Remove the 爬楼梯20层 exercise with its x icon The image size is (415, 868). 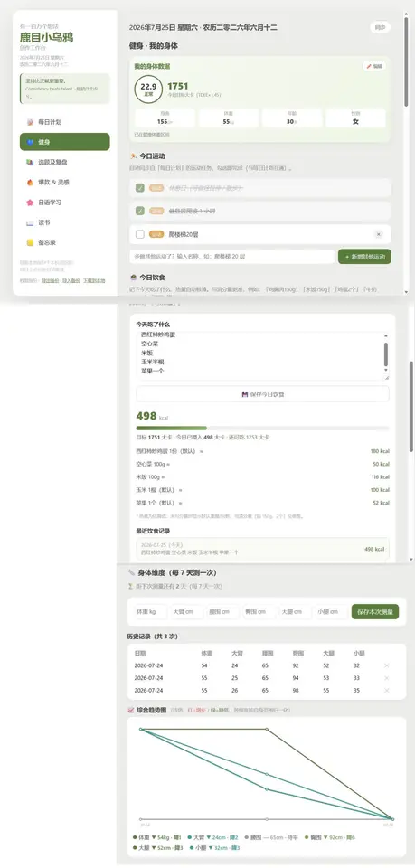(x=379, y=235)
